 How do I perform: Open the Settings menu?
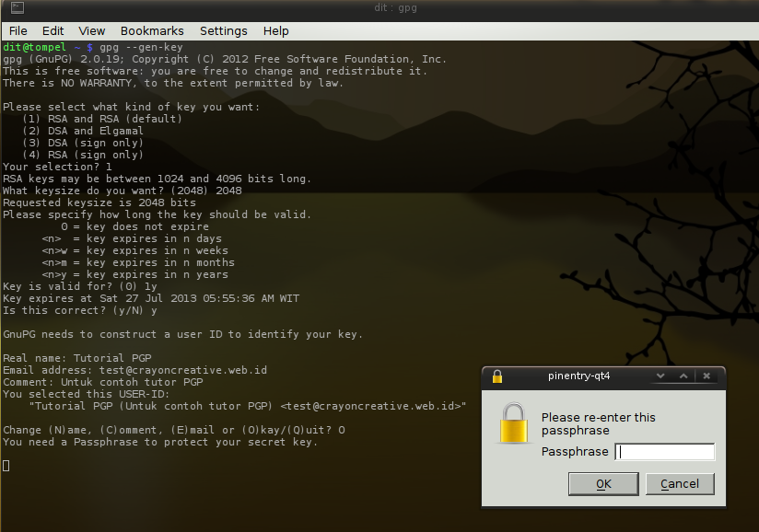(x=223, y=31)
